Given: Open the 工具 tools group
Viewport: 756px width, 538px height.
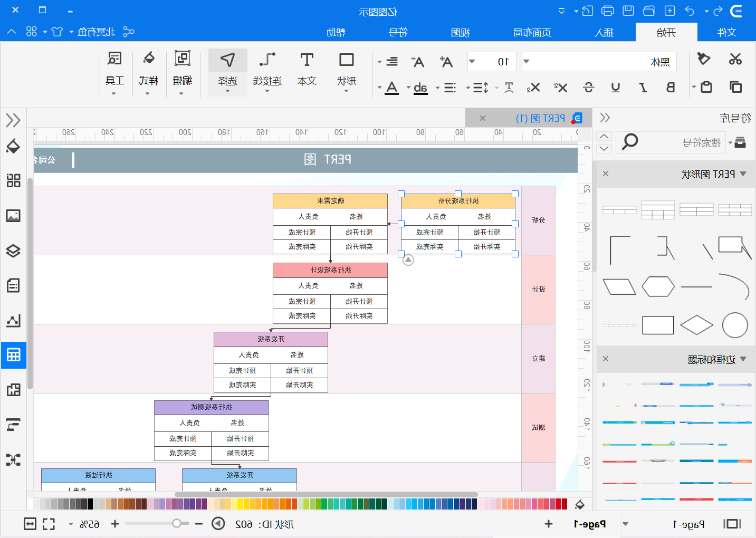Looking at the screenshot, I should click(114, 72).
